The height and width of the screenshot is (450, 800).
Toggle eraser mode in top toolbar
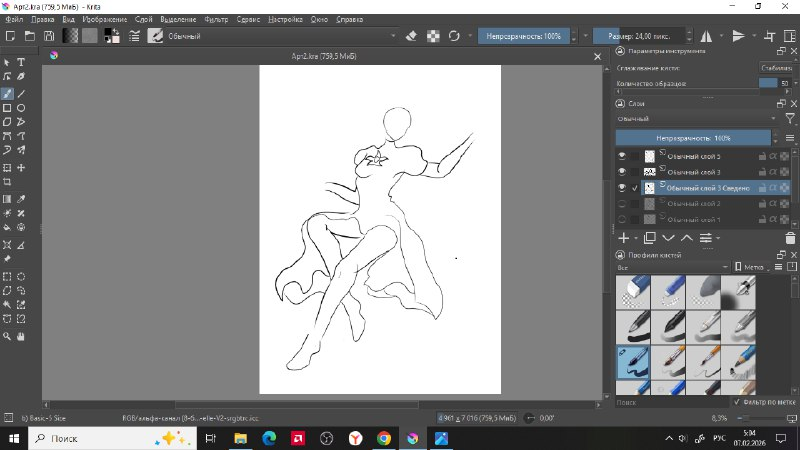pyautogui.click(x=410, y=36)
